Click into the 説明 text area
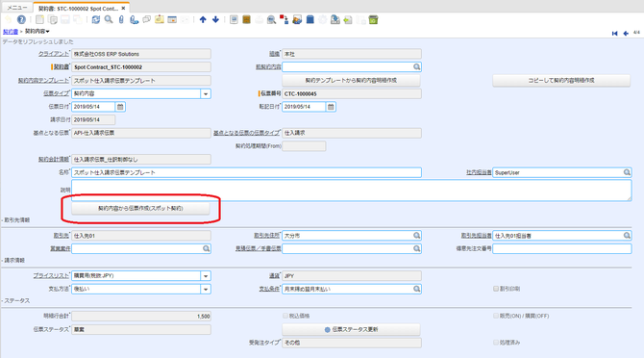Image resolution: width=644 pixels, height=358 pixels. [x=352, y=191]
